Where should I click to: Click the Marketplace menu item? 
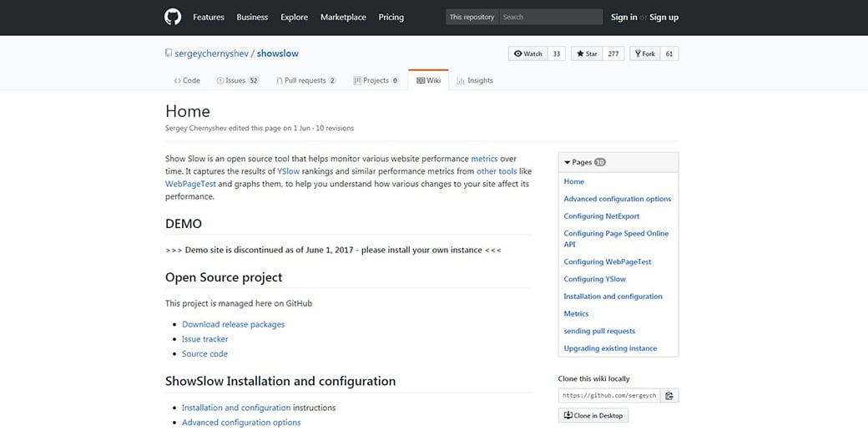tap(343, 17)
